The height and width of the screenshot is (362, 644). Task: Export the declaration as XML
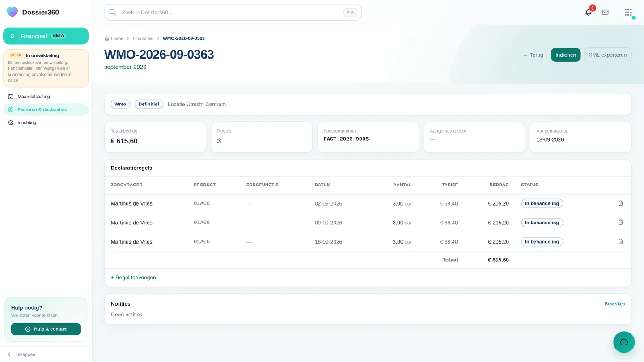click(x=607, y=55)
